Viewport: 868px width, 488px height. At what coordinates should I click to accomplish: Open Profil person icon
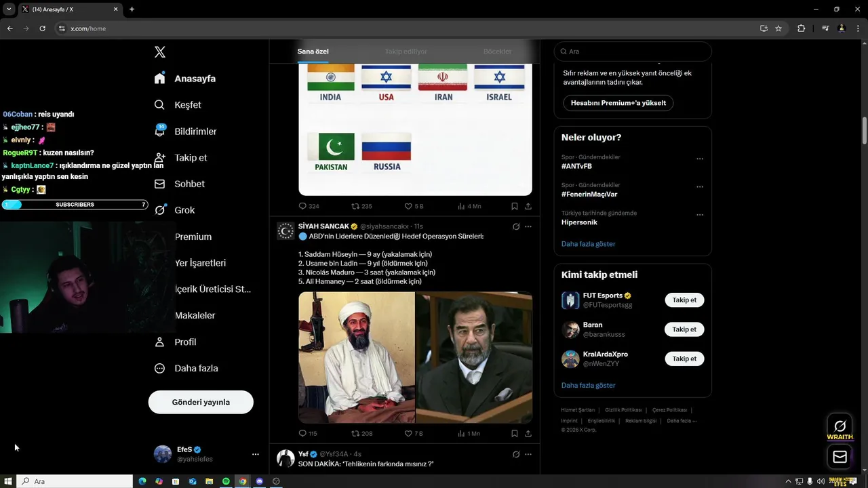(x=160, y=342)
